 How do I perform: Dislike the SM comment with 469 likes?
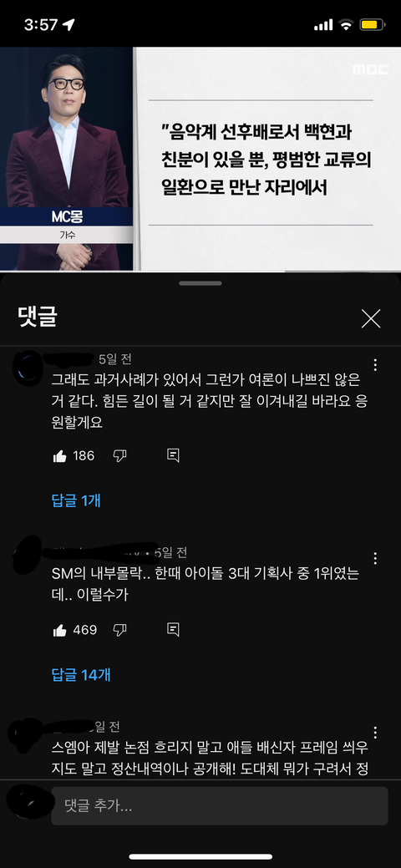[119, 630]
